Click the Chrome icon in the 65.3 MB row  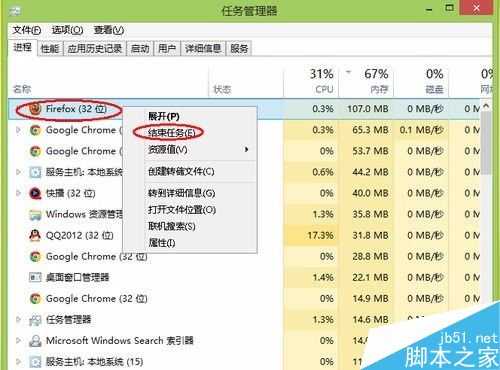pos(35,130)
